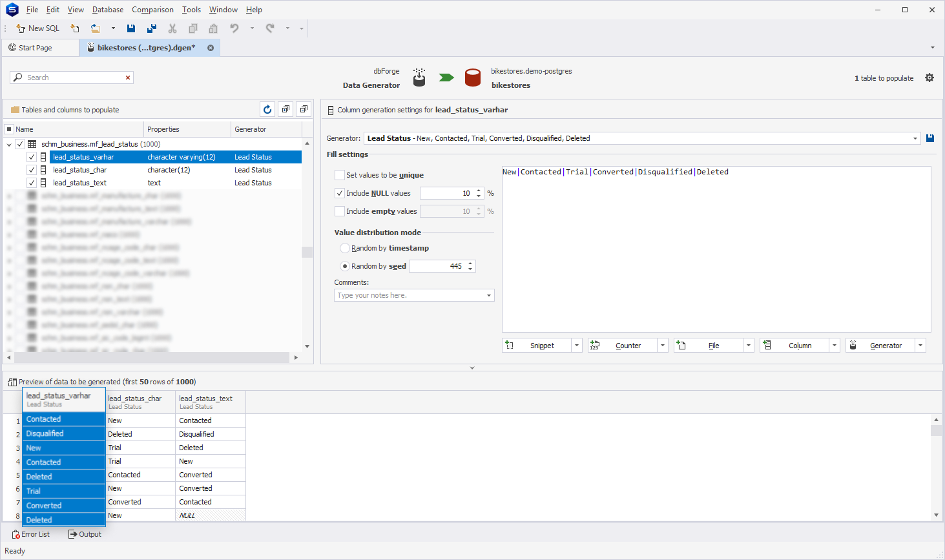Open the Edit menu
The height and width of the screenshot is (560, 945).
[x=53, y=10]
